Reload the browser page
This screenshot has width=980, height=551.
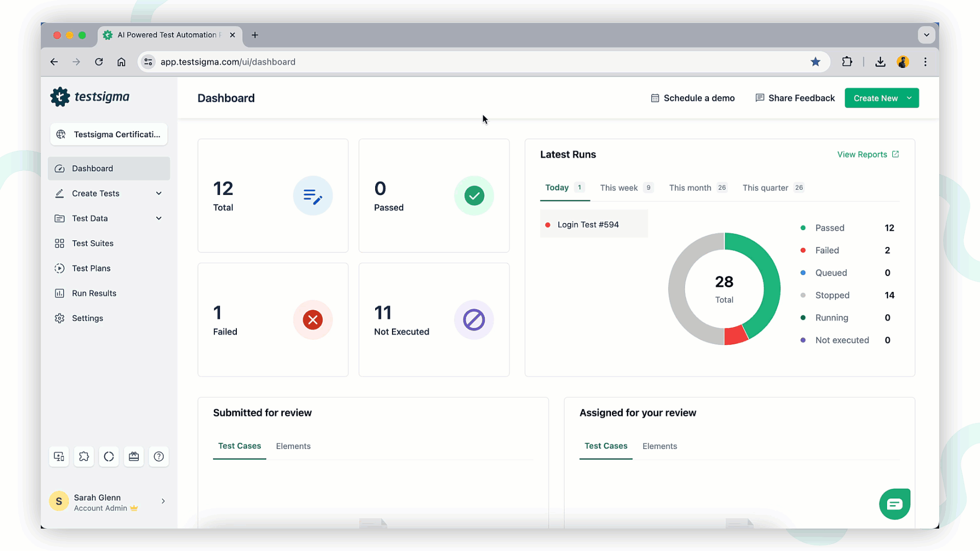click(99, 62)
